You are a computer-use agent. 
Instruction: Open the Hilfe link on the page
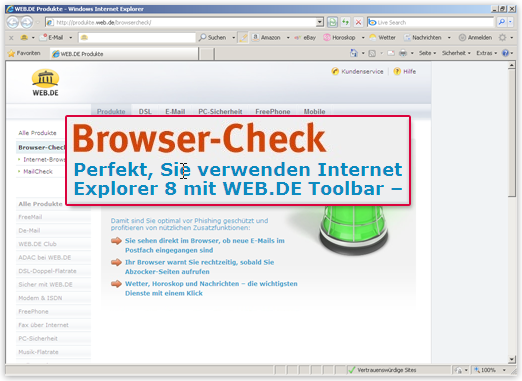pyautogui.click(x=405, y=71)
